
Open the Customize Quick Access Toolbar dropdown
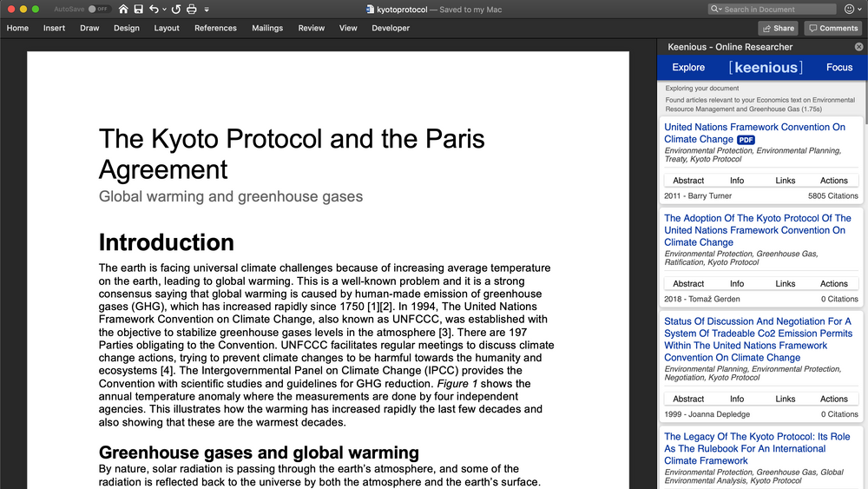click(207, 10)
